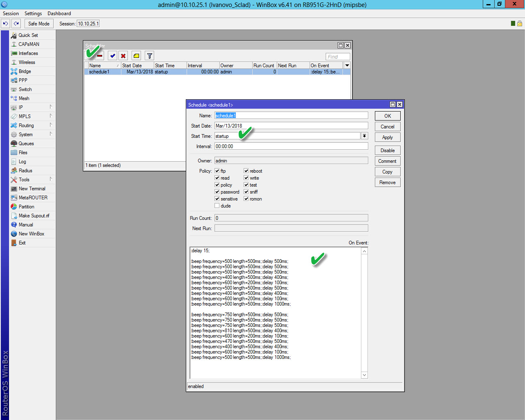Enable the dude policy checkbox
Viewport: 525px width, 420px height.
click(217, 206)
